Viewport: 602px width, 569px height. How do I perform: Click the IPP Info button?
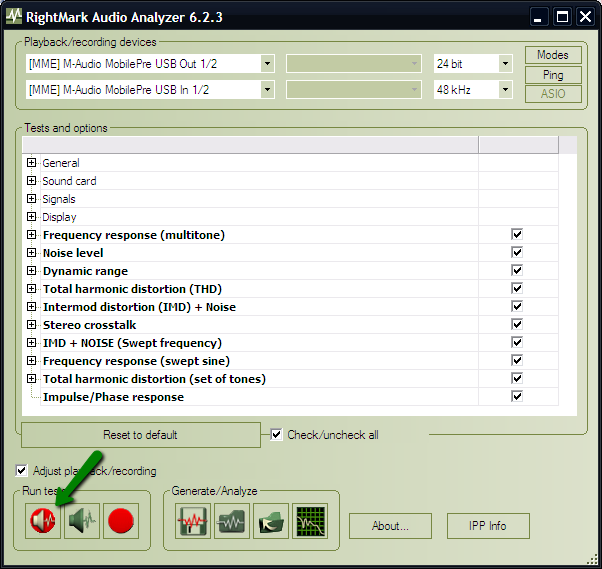pos(488,526)
